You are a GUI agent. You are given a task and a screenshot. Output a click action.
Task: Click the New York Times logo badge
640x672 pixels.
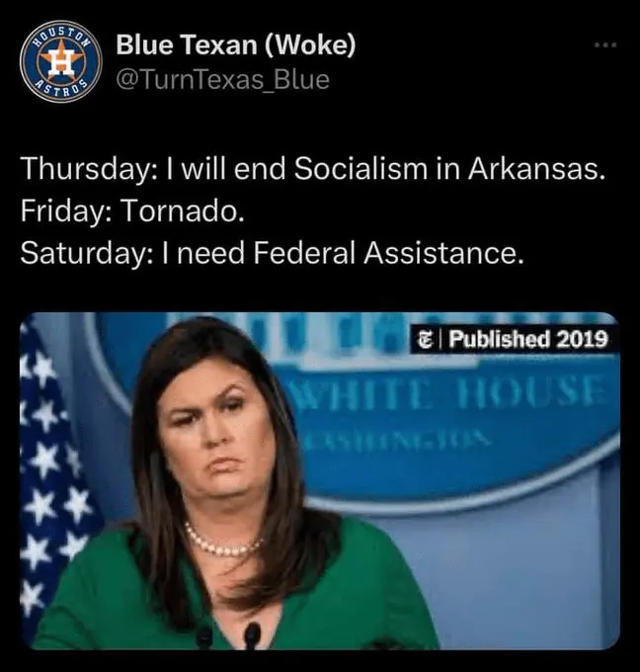(x=424, y=339)
